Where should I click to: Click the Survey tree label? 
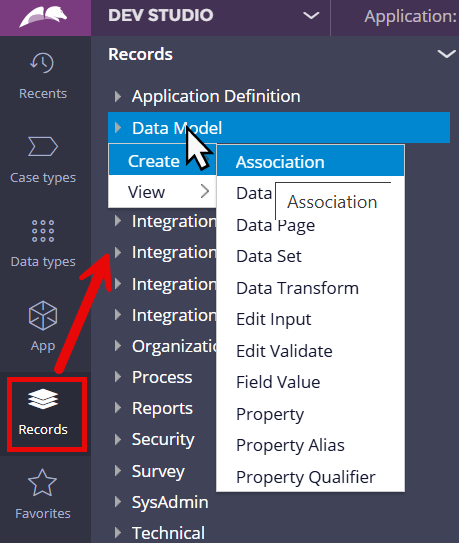[158, 471]
